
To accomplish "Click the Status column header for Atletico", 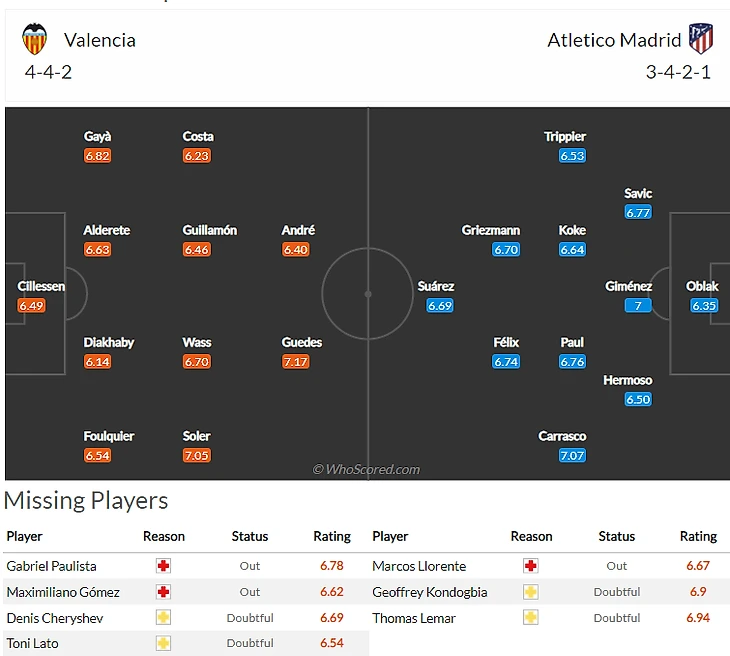I will [x=616, y=536].
